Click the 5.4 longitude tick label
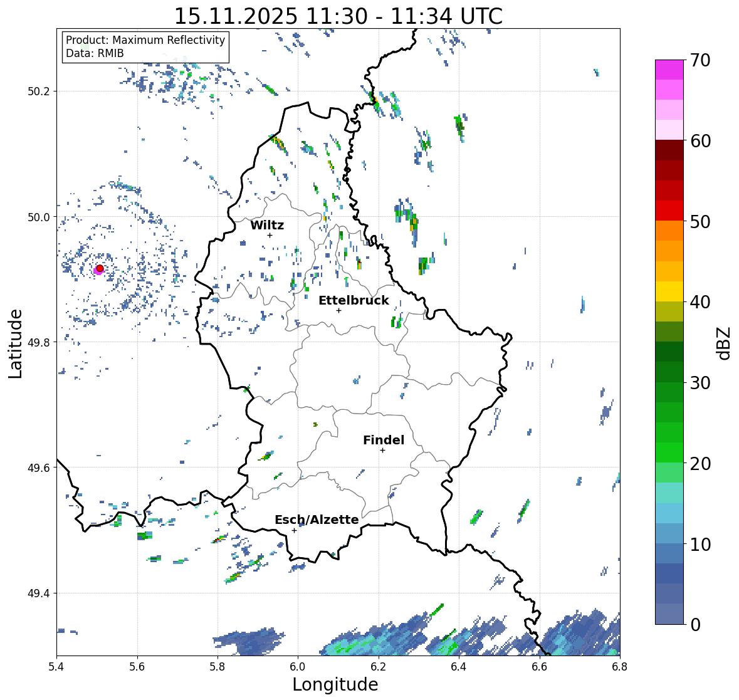The image size is (739, 700). tap(56, 666)
